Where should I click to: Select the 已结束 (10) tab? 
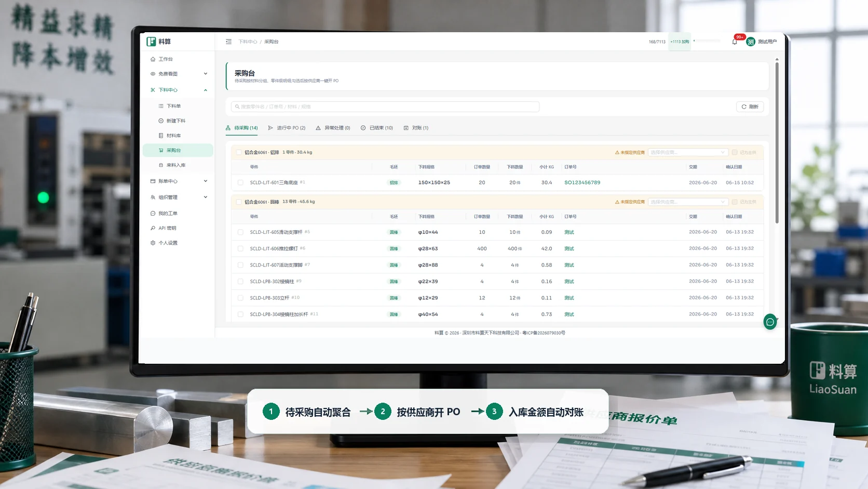pyautogui.click(x=377, y=128)
